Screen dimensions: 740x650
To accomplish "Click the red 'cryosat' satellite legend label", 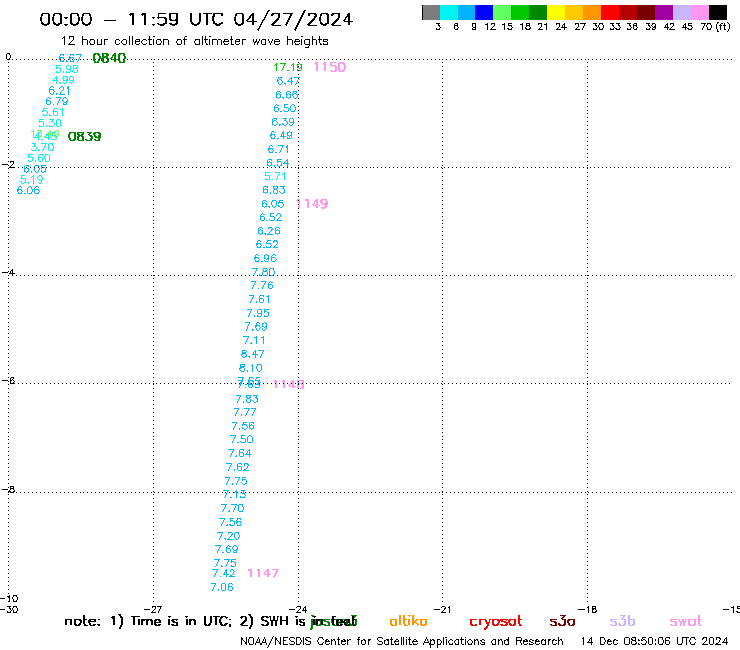I will pos(496,622).
